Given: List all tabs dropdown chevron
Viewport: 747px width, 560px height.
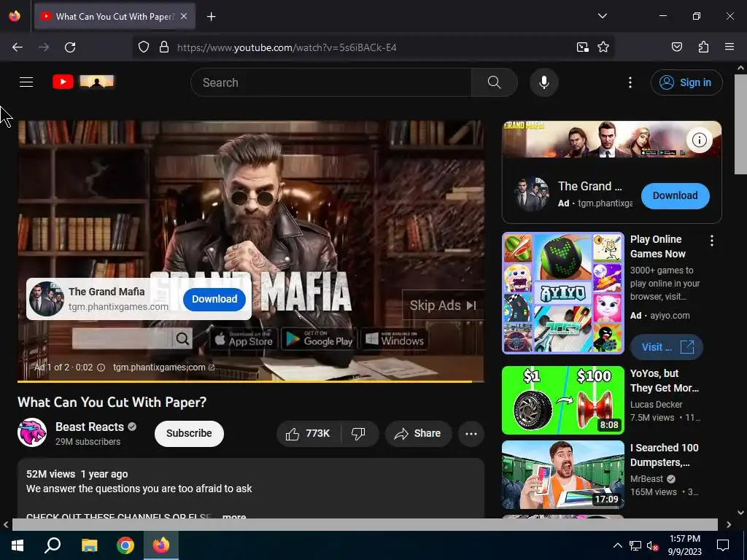Looking at the screenshot, I should pos(602,16).
